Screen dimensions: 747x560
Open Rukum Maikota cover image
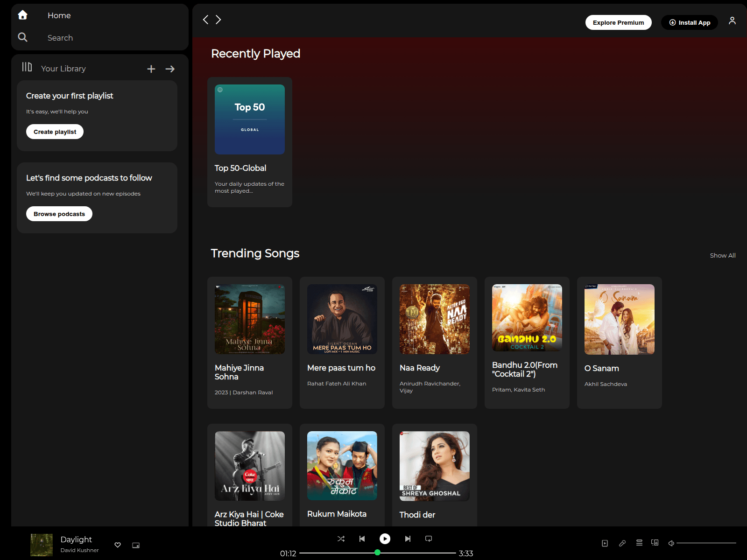[x=342, y=466]
